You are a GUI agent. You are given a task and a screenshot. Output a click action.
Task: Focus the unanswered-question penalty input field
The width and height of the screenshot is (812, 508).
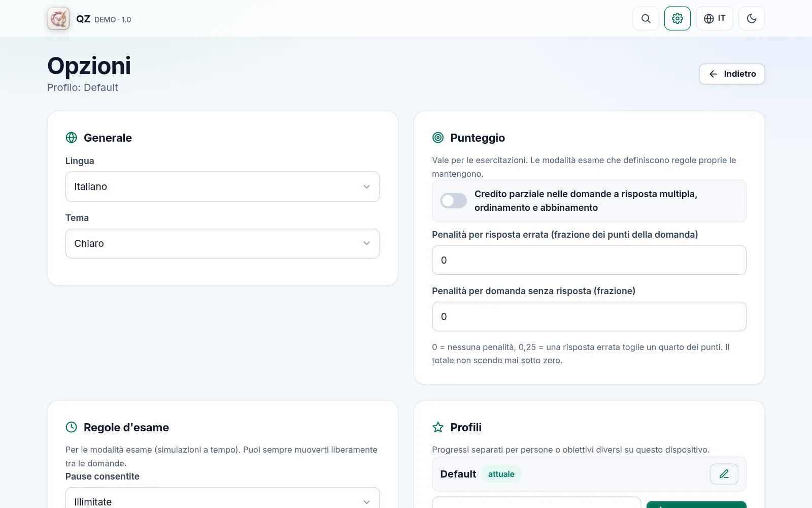click(x=589, y=316)
